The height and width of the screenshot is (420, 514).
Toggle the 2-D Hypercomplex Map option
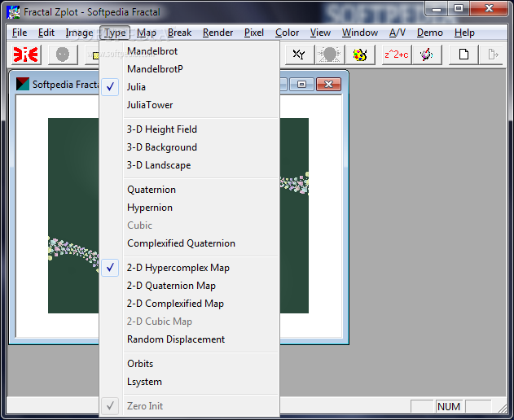(x=190, y=268)
